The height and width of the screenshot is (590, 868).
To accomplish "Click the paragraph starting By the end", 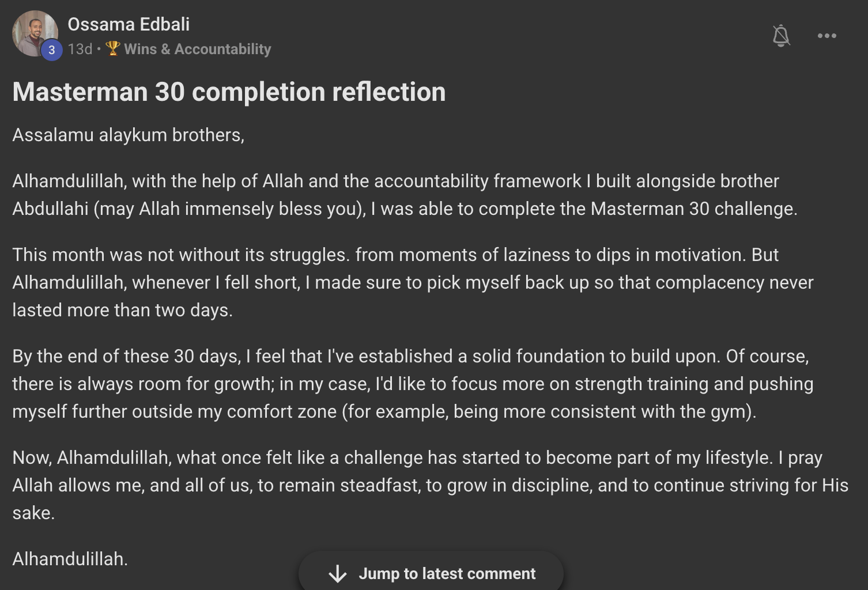I will [403, 384].
